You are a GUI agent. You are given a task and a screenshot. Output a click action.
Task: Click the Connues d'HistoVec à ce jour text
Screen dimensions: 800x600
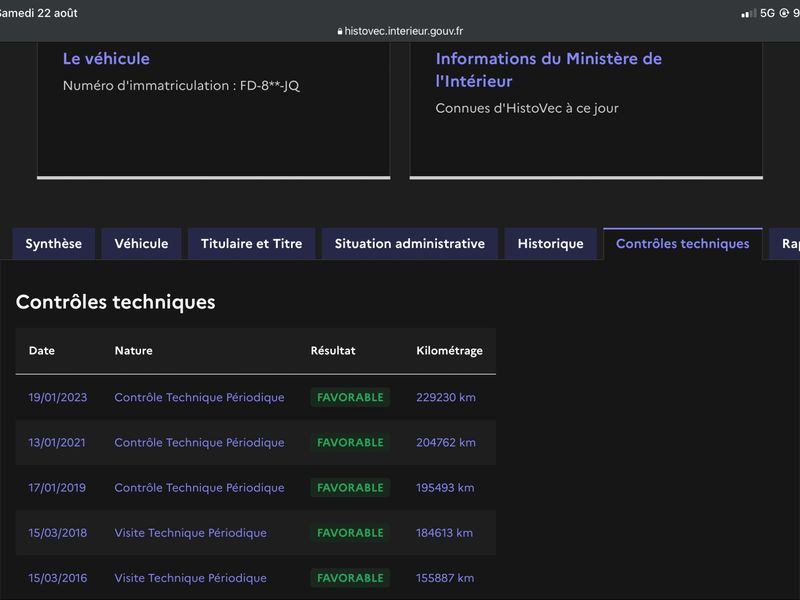click(527, 108)
